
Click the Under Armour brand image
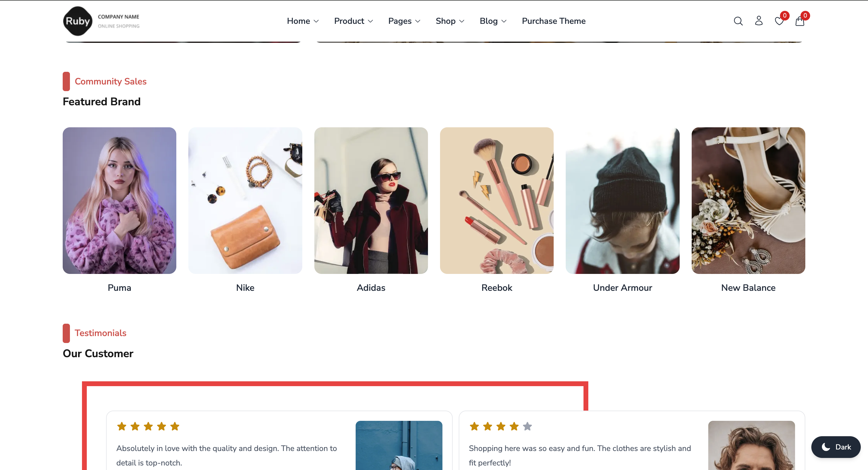click(622, 200)
